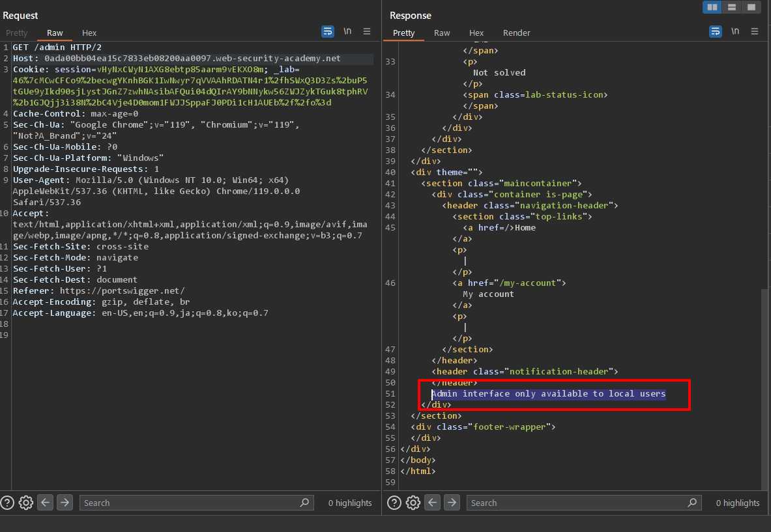Toggle line wrap in Request panel
This screenshot has height=532, width=771.
(x=327, y=31)
